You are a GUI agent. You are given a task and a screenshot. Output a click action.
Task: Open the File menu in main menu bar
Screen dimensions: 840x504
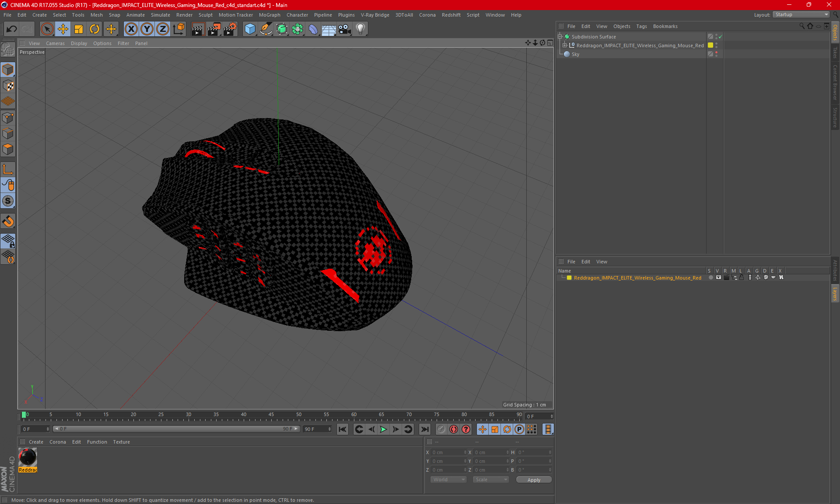(7, 15)
